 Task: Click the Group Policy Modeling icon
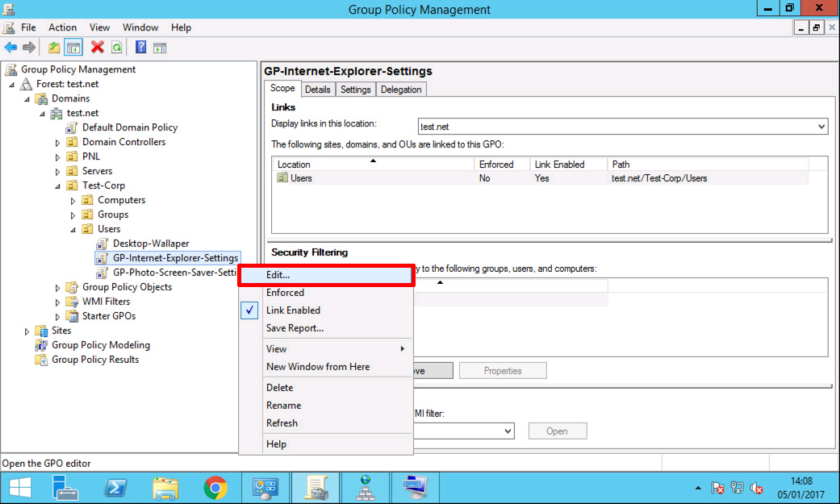pyautogui.click(x=41, y=345)
